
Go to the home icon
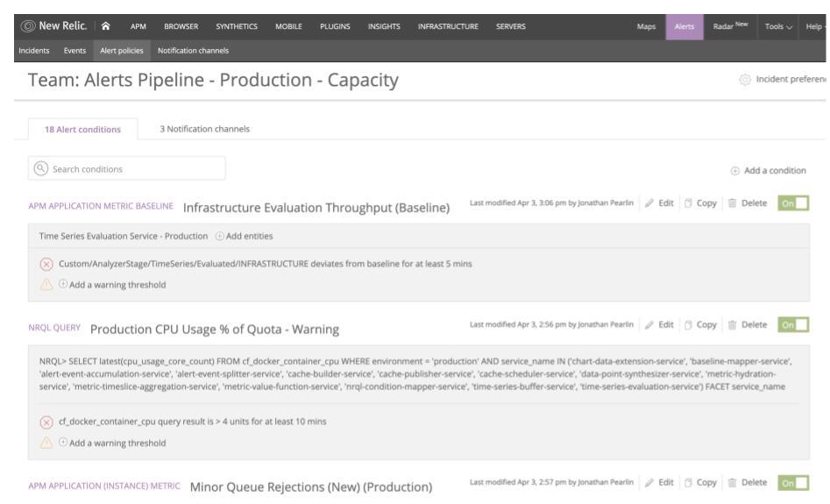click(x=105, y=26)
